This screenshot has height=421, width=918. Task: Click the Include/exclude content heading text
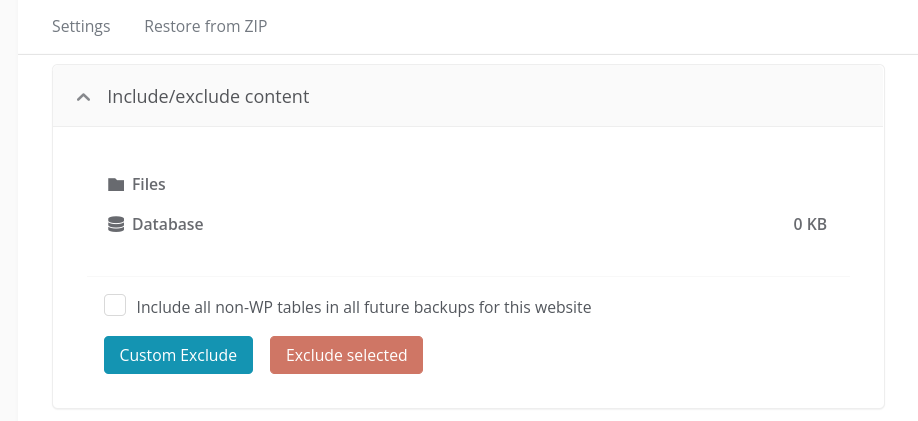point(208,97)
